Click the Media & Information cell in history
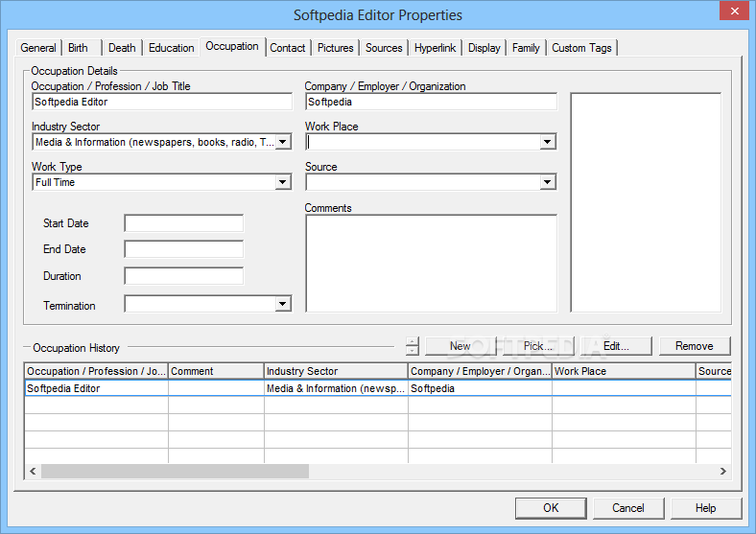Screen dimensions: 756x534 [x=336, y=388]
